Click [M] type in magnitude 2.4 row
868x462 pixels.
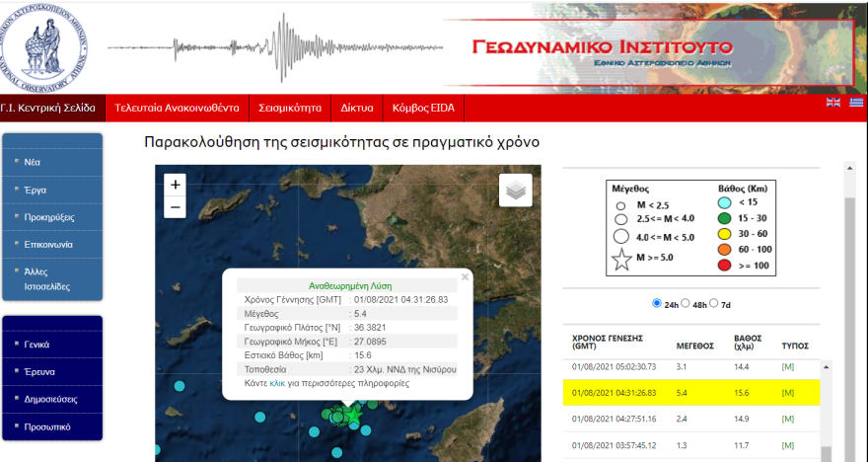(787, 419)
